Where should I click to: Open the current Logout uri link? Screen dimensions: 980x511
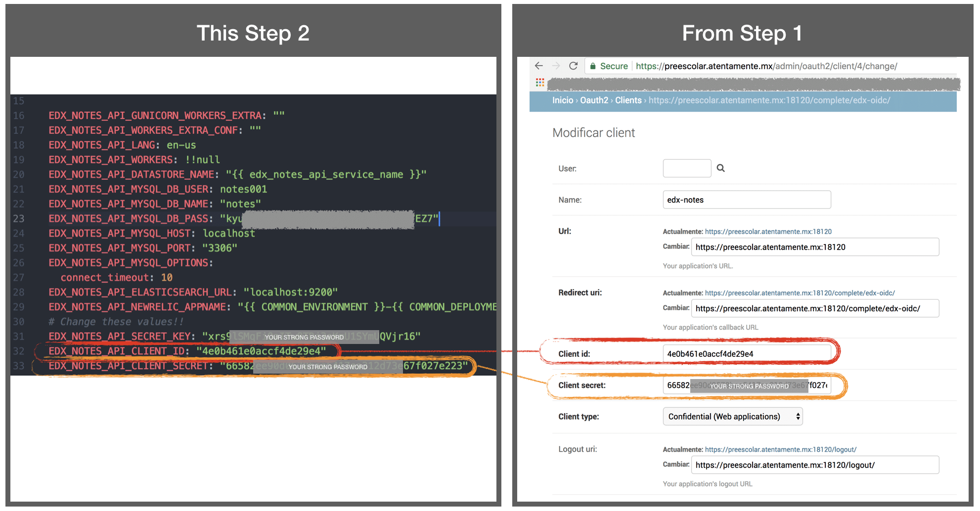(x=781, y=450)
